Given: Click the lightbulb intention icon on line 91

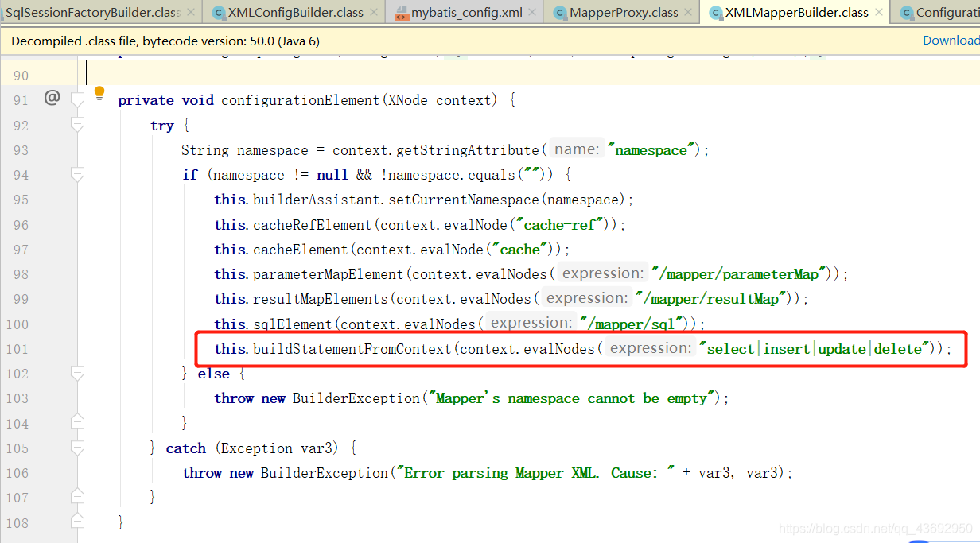Looking at the screenshot, I should pos(99,93).
